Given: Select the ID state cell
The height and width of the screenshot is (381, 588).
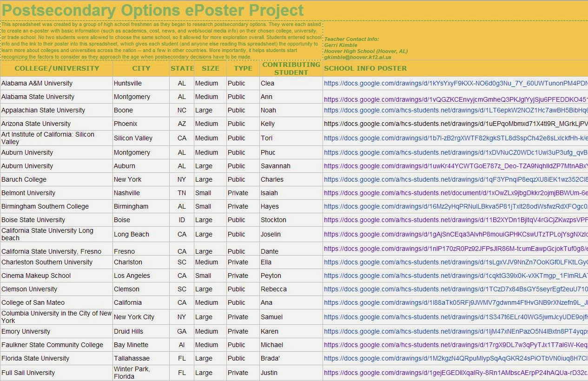Looking at the screenshot, I should point(182,220).
